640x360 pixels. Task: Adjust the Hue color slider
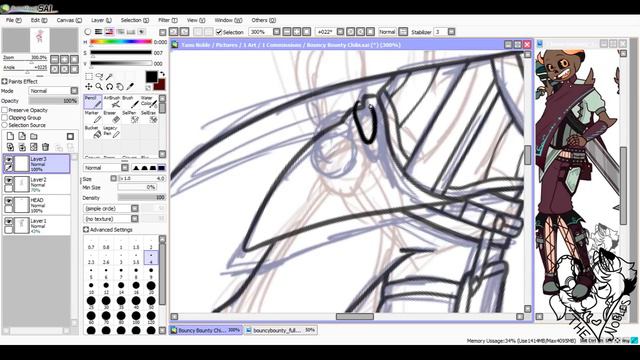coord(120,42)
